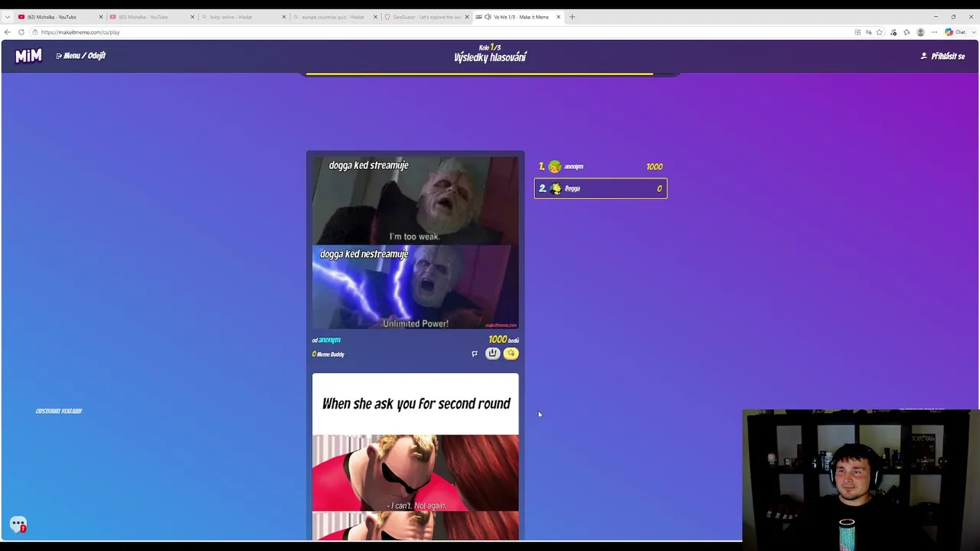Open the favorites list icon

coord(907,32)
